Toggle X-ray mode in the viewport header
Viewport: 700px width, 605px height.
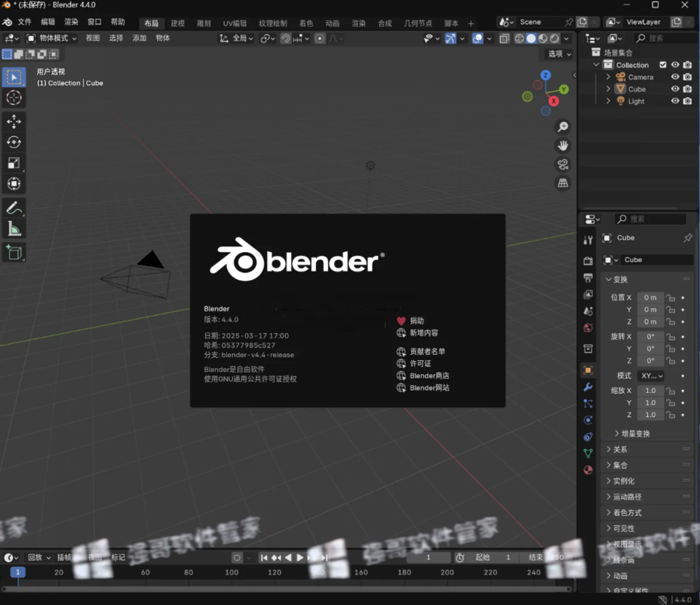coord(504,38)
